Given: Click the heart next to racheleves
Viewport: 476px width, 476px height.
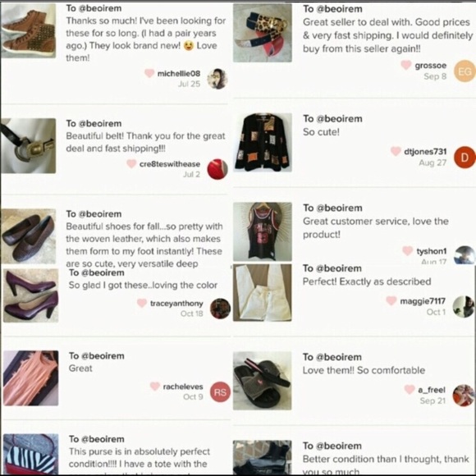Looking at the screenshot, I should [155, 387].
